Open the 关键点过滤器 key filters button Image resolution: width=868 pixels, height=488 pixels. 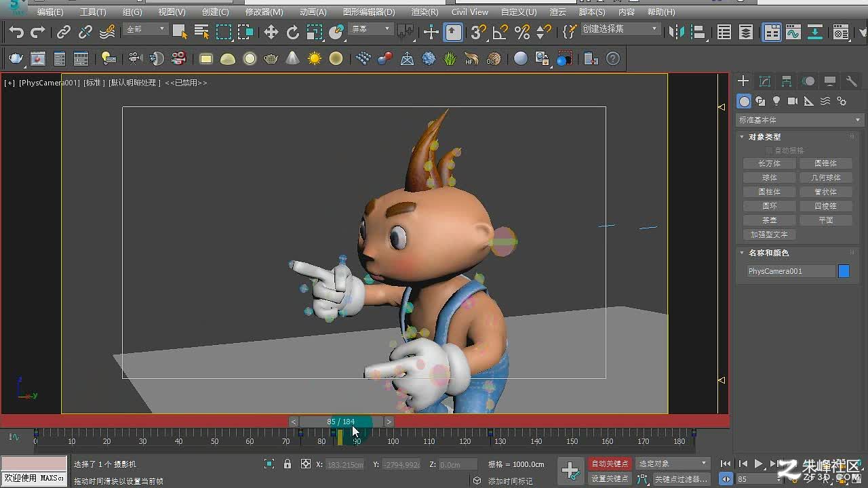681,479
